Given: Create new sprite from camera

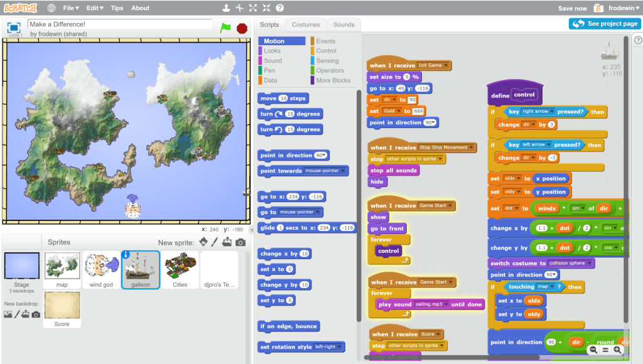Looking at the screenshot, I should point(240,243).
